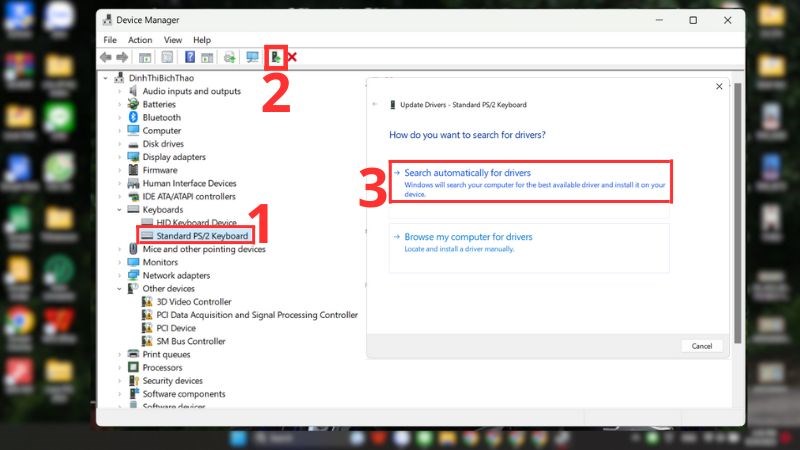Click the Human Interface Devices icon
The height and width of the screenshot is (450, 800).
coord(133,183)
